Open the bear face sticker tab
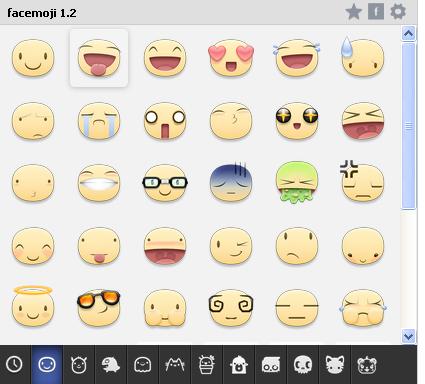The height and width of the screenshot is (384, 425). tap(367, 364)
